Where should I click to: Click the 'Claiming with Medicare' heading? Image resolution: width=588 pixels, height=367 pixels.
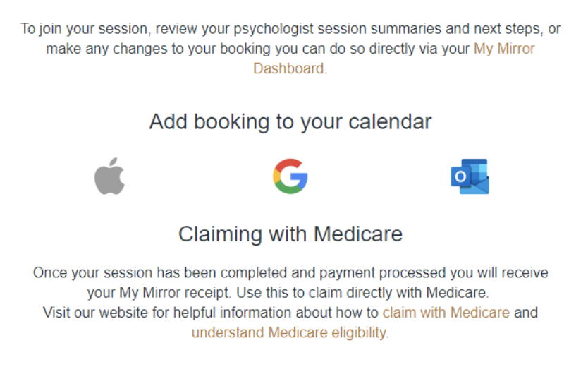[x=290, y=234]
